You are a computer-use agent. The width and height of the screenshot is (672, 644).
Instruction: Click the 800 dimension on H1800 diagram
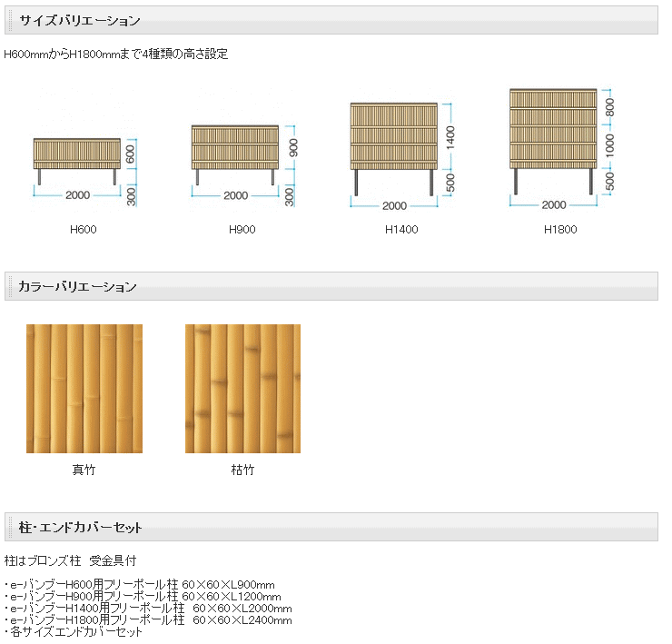click(x=610, y=107)
